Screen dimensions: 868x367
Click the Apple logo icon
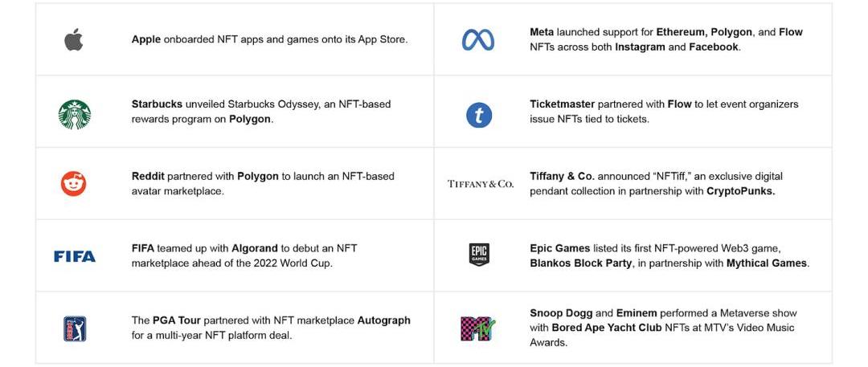74,39
